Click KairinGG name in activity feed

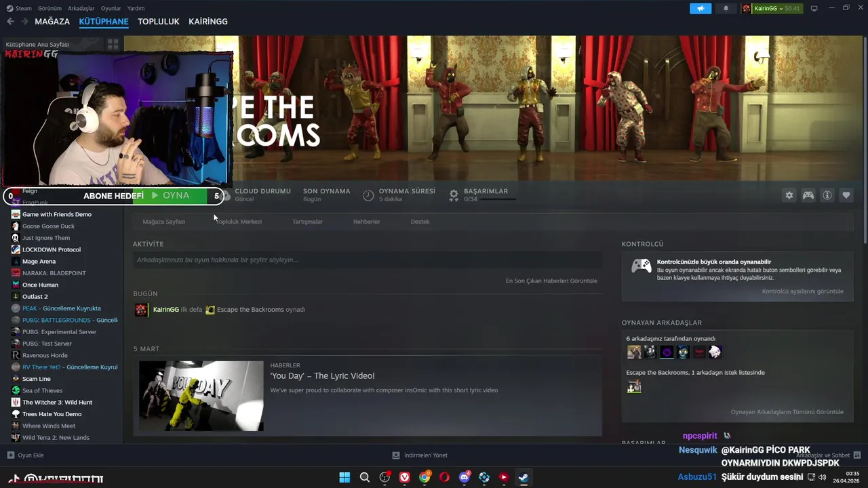166,310
